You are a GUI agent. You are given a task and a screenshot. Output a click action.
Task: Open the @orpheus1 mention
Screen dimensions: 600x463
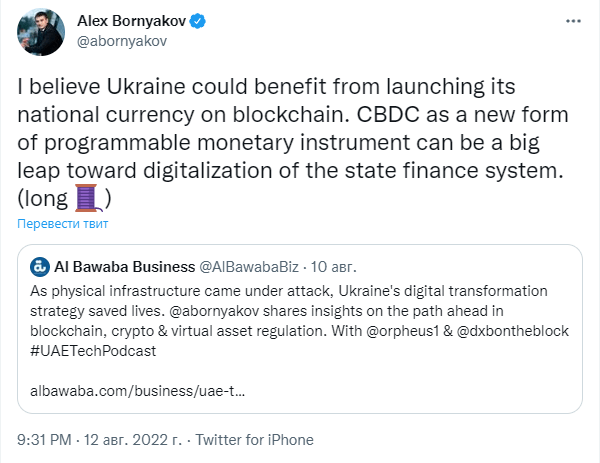click(402, 331)
